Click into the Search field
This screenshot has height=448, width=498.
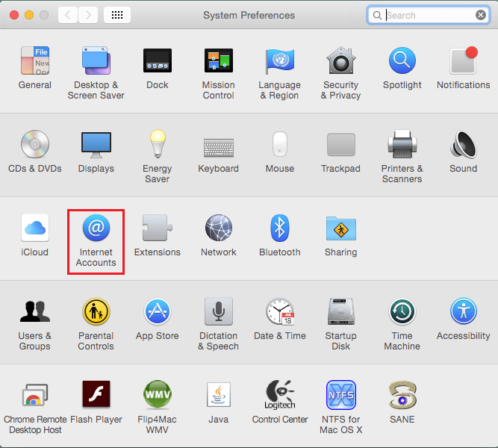(429, 15)
